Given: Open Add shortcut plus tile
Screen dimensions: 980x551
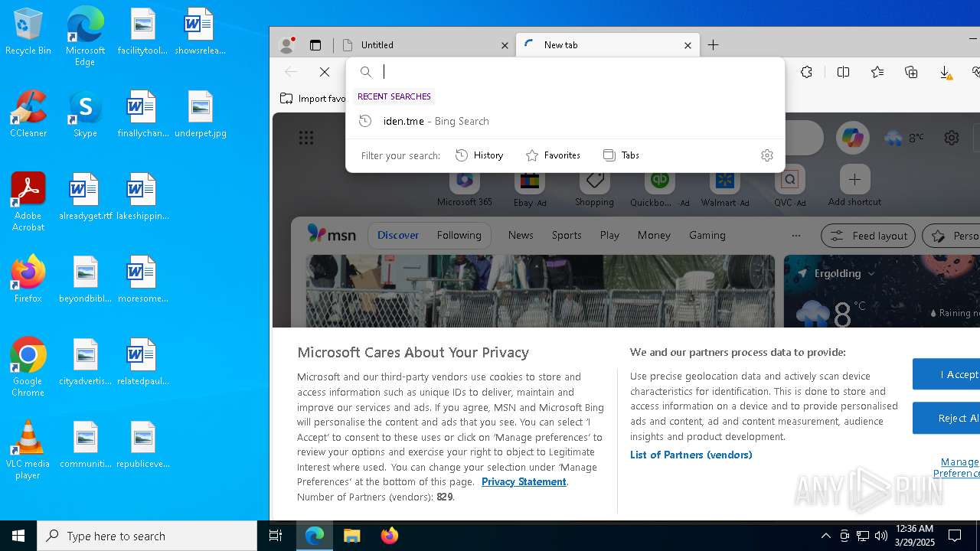Looking at the screenshot, I should tap(854, 187).
